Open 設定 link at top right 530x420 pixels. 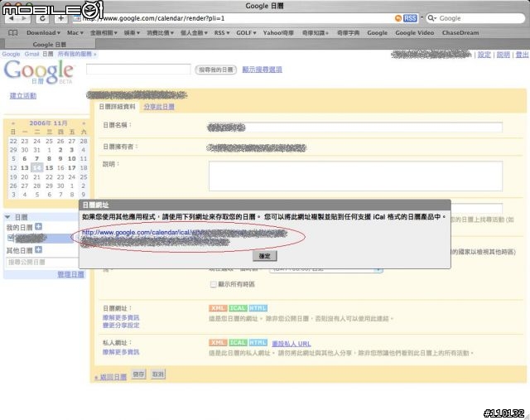tap(484, 55)
